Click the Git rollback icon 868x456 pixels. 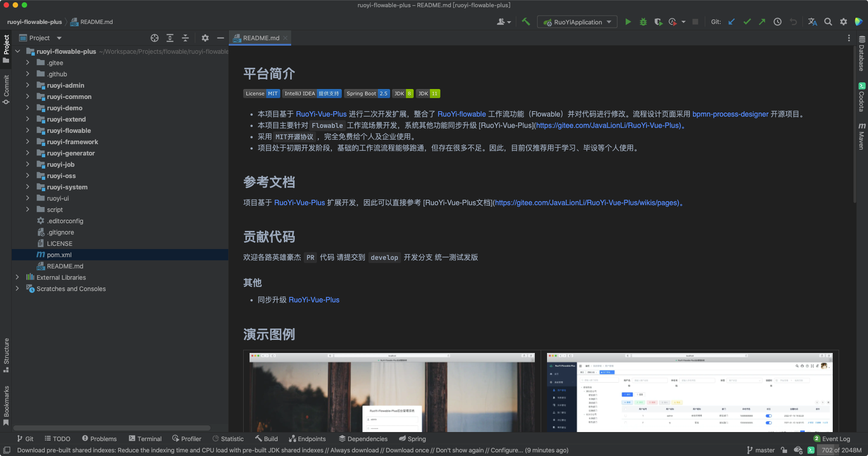tap(793, 22)
